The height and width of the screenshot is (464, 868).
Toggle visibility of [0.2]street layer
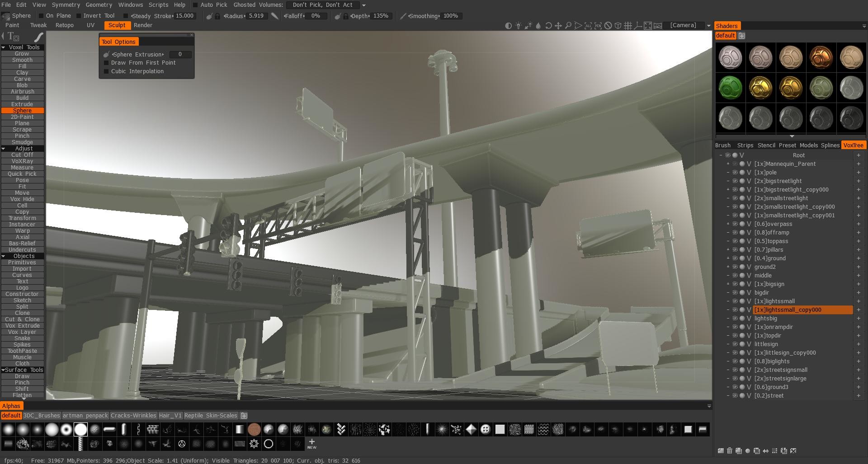pyautogui.click(x=735, y=396)
